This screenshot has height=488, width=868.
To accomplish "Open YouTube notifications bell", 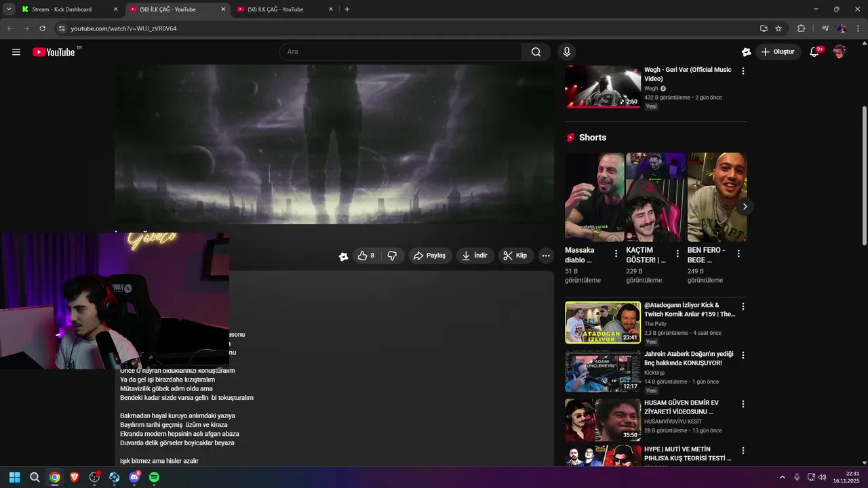I will pos(815,52).
